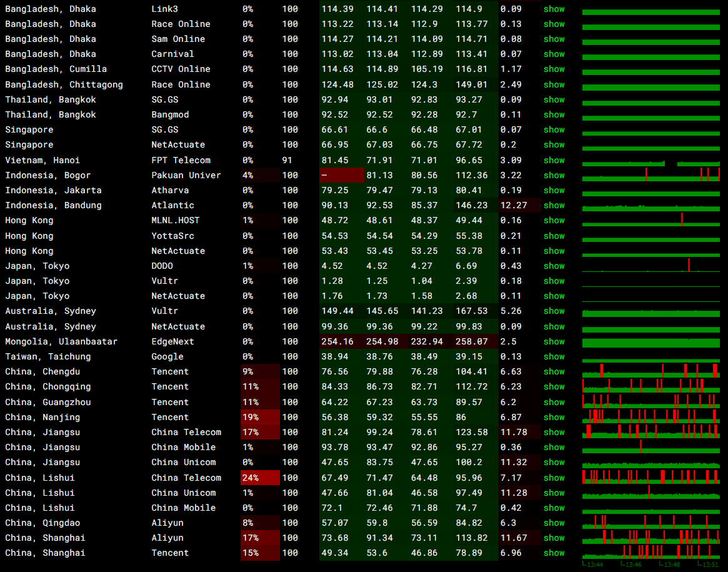Click show link for Bangladesh Dhaka Link3
Image resolution: width=728 pixels, height=572 pixels.
click(x=554, y=9)
